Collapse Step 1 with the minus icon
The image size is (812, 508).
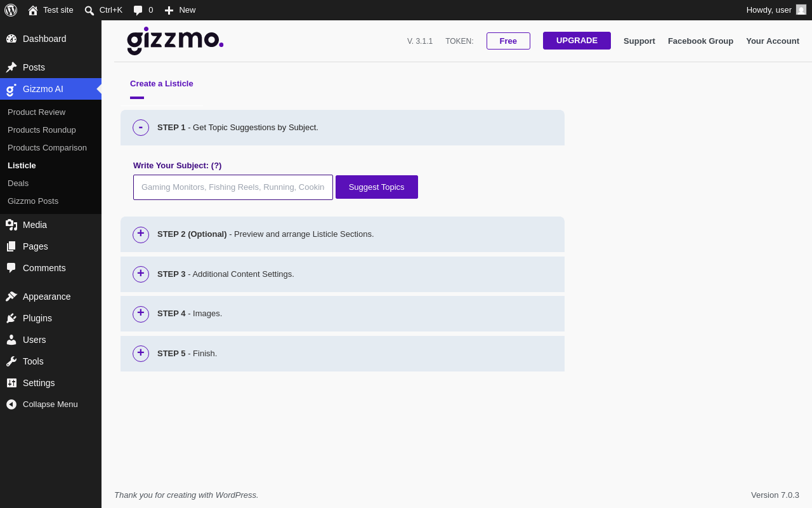click(141, 128)
